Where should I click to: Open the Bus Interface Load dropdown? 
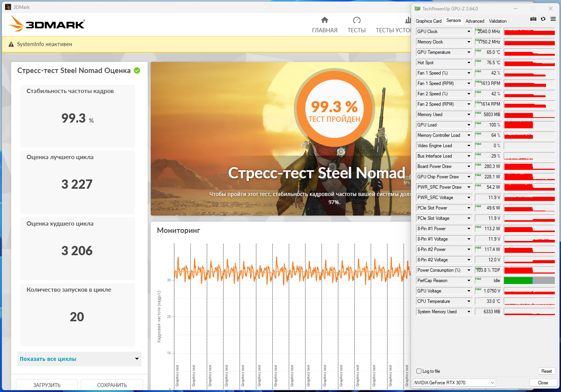click(x=469, y=156)
